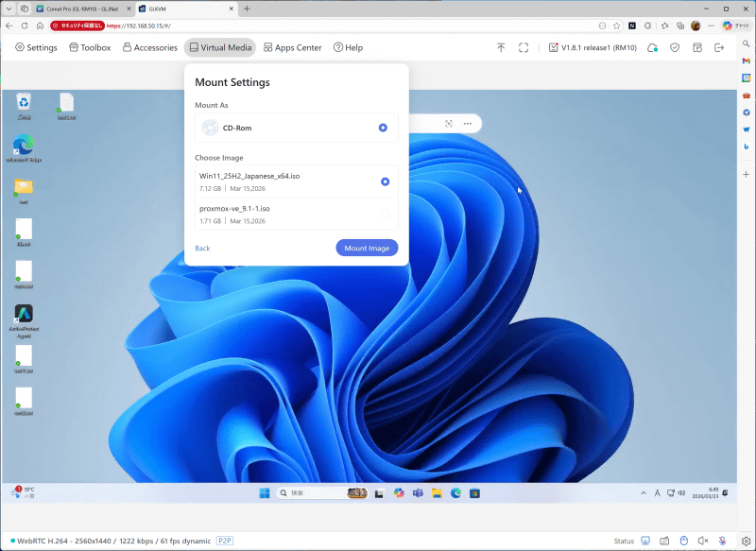
Task: Click the keyboard status icon
Action: click(x=664, y=541)
